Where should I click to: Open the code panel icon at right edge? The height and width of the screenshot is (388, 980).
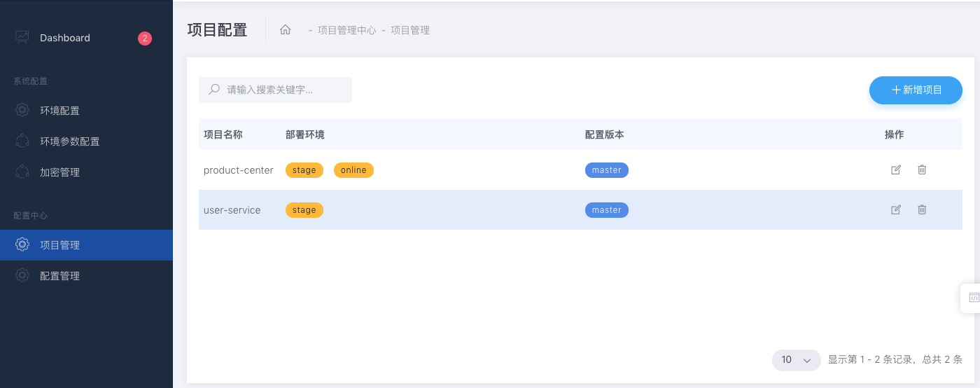tap(974, 298)
